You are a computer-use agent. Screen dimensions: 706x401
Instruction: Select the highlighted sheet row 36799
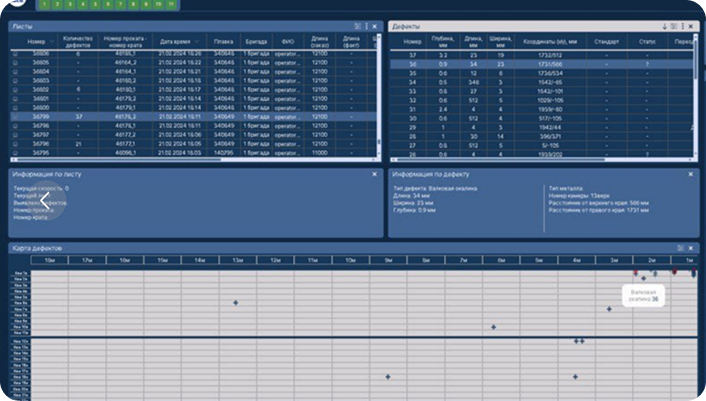pos(194,117)
